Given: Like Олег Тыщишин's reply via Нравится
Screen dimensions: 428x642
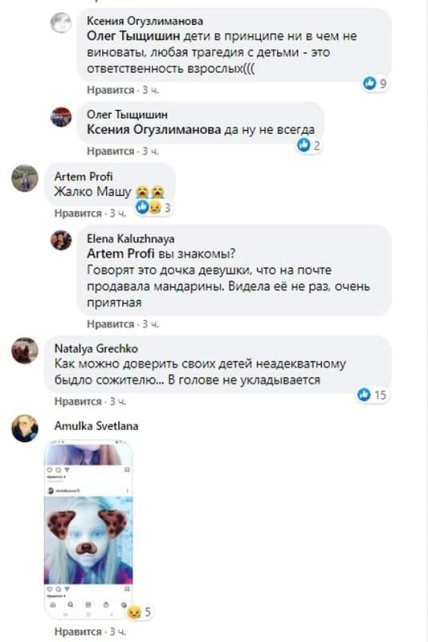Looking at the screenshot, I should click(111, 151).
